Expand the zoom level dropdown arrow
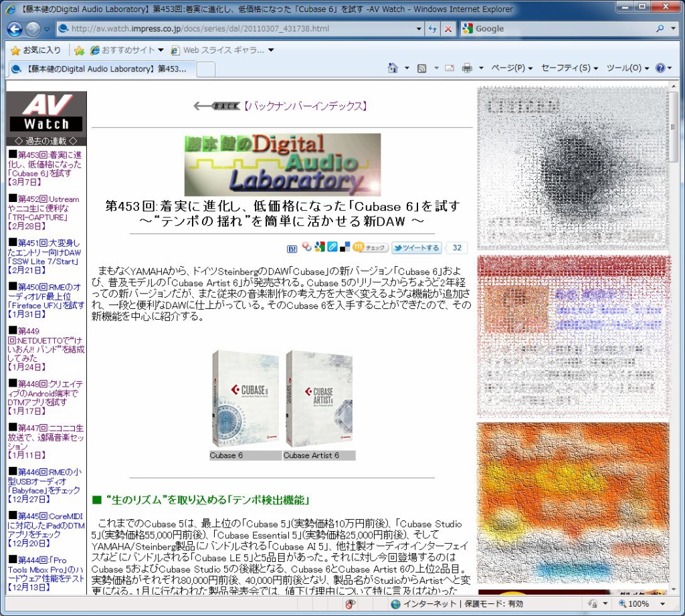Viewport: 685px width, 616px height. coord(663,604)
